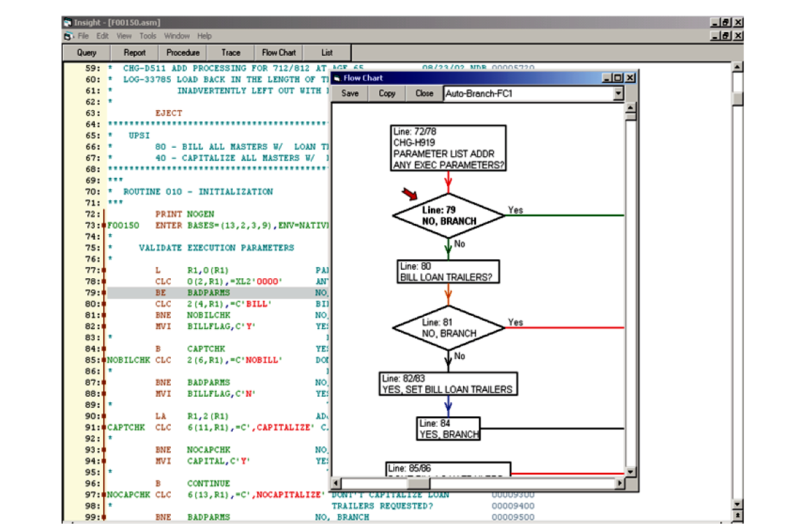This screenshot has width=792, height=532.
Task: Open the List view
Action: 326,52
